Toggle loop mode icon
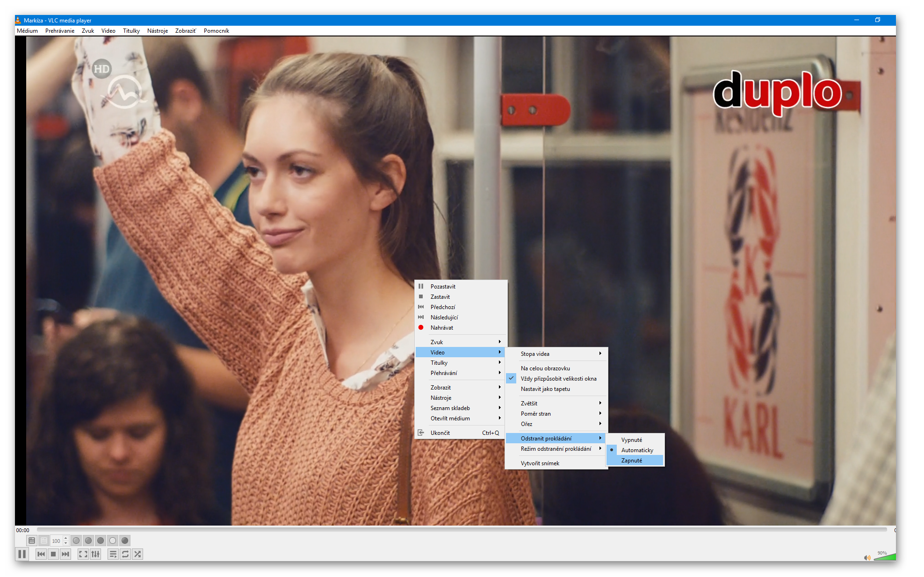Viewport: 924px width, 577px height. (125, 554)
